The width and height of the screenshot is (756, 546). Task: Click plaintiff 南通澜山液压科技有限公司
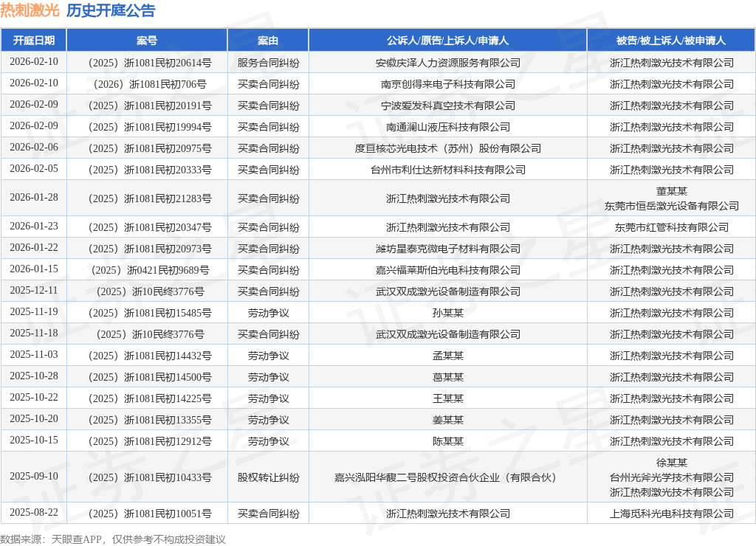coord(448,127)
